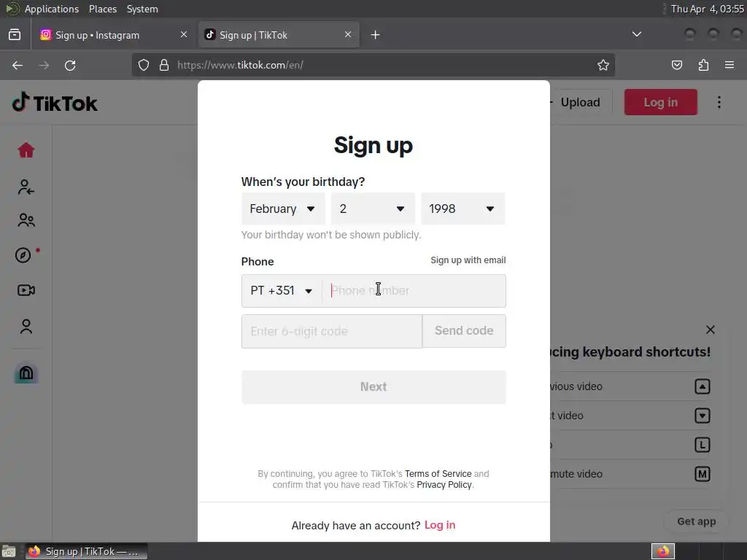Image resolution: width=747 pixels, height=560 pixels.
Task: Click the date and time clock
Action: (x=708, y=9)
